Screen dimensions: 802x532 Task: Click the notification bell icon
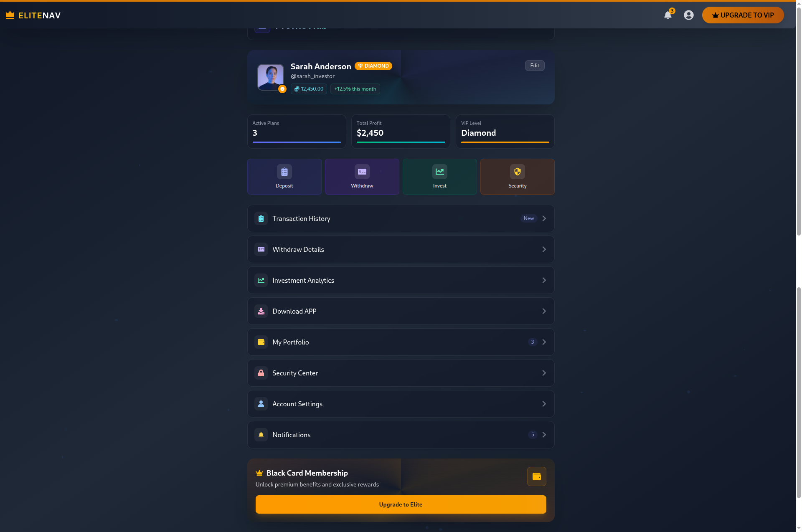pyautogui.click(x=667, y=15)
